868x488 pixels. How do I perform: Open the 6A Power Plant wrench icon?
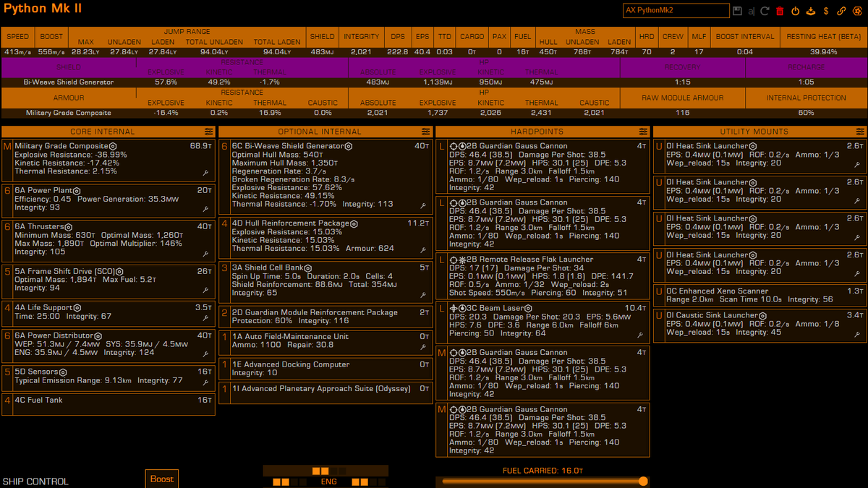(x=206, y=210)
